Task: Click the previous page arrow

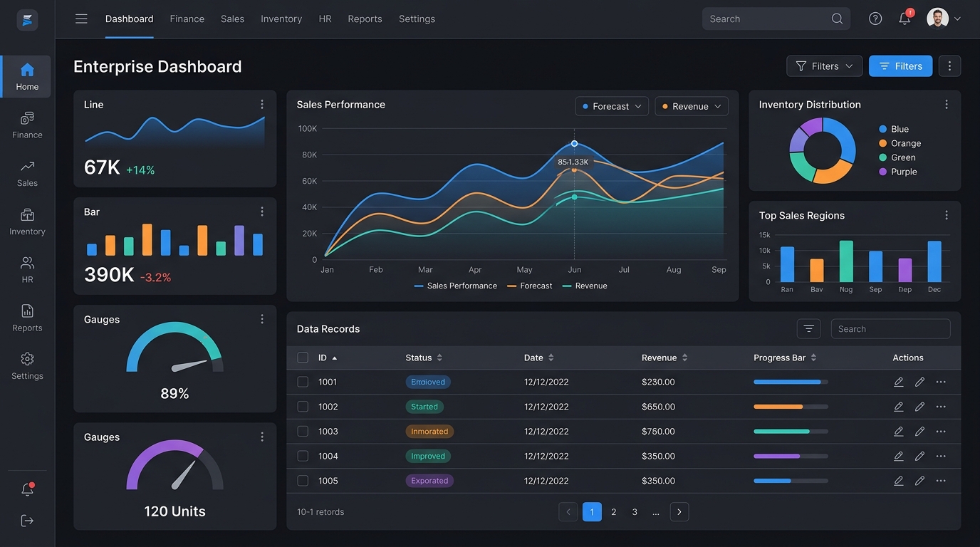Action: click(x=568, y=511)
